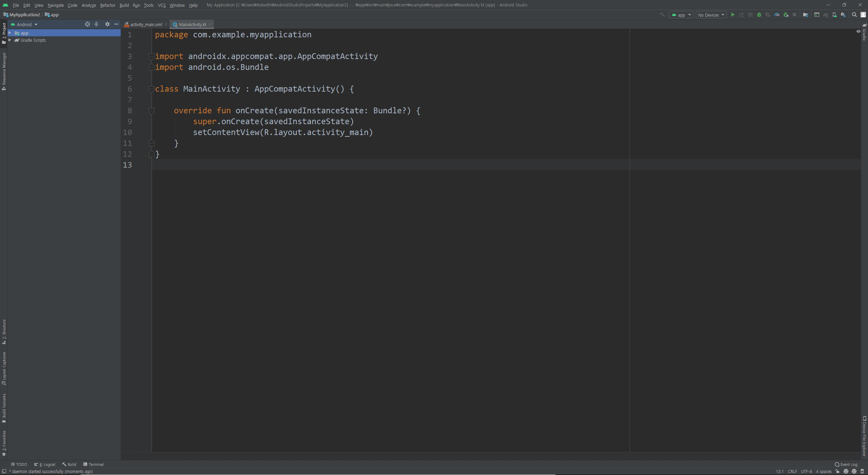Toggle the Gradle tool window on right edge

pos(864,32)
